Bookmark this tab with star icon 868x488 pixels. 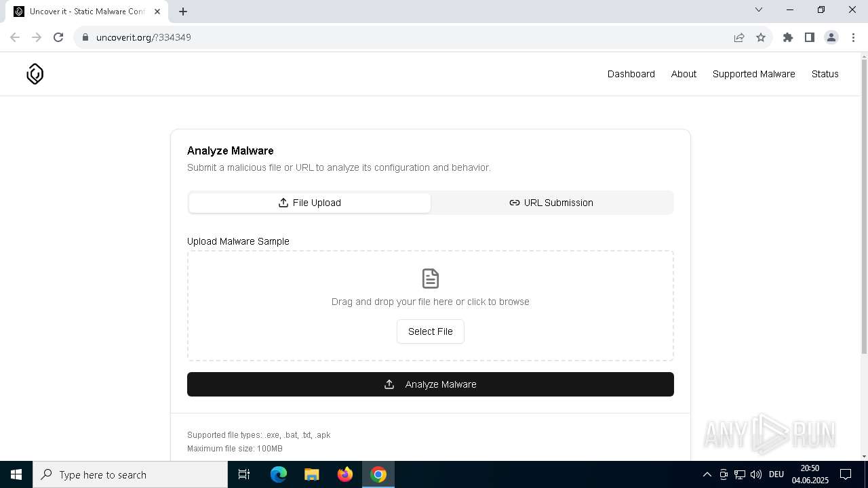(x=761, y=37)
